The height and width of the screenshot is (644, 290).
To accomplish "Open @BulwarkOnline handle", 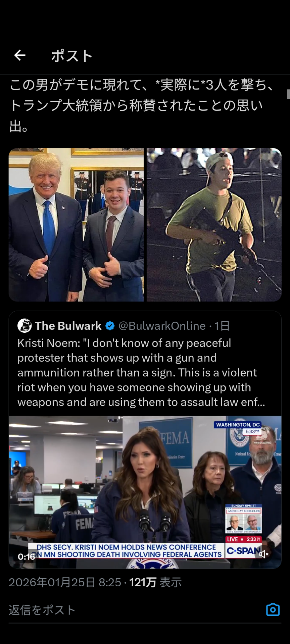I will click(162, 326).
